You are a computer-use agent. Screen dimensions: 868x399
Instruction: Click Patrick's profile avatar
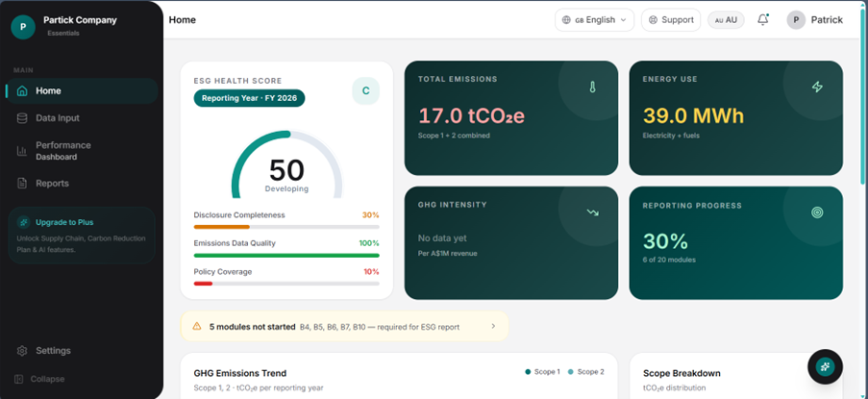point(796,20)
